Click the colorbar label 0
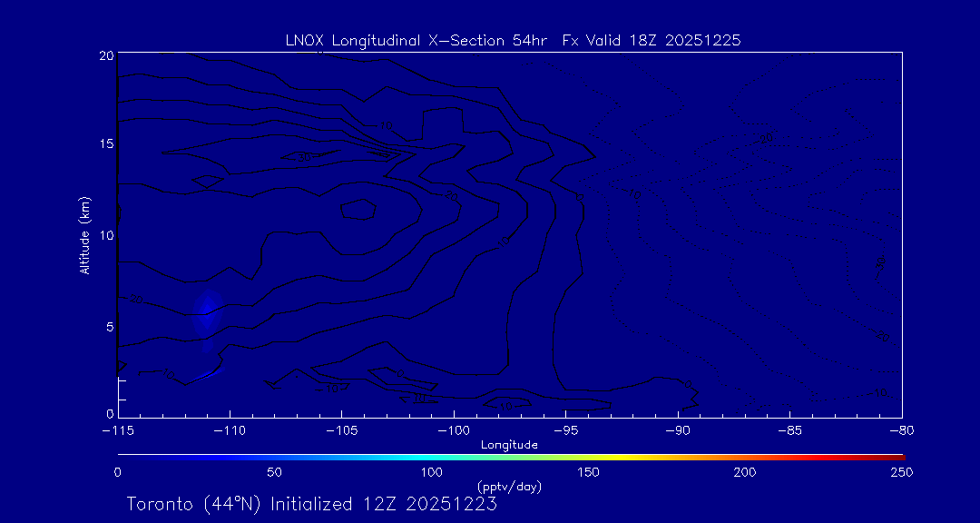980x523 pixels. (x=117, y=472)
